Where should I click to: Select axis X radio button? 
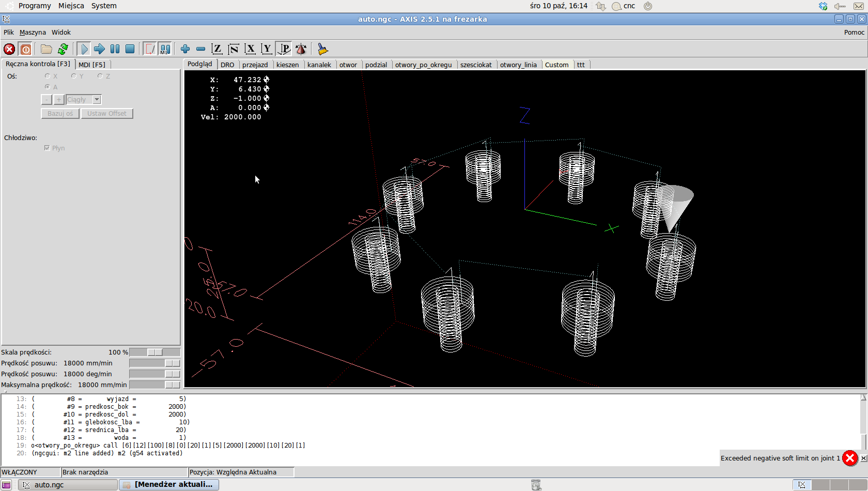pyautogui.click(x=48, y=76)
